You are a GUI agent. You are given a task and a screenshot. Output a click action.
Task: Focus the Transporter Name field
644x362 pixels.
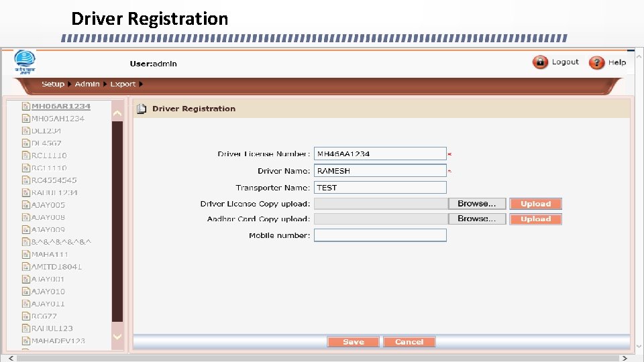pyautogui.click(x=380, y=188)
